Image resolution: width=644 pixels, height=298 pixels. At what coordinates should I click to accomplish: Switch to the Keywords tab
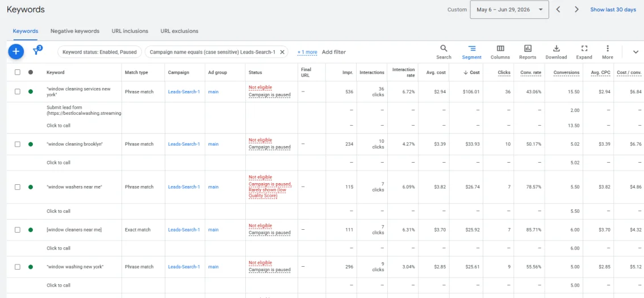[26, 31]
